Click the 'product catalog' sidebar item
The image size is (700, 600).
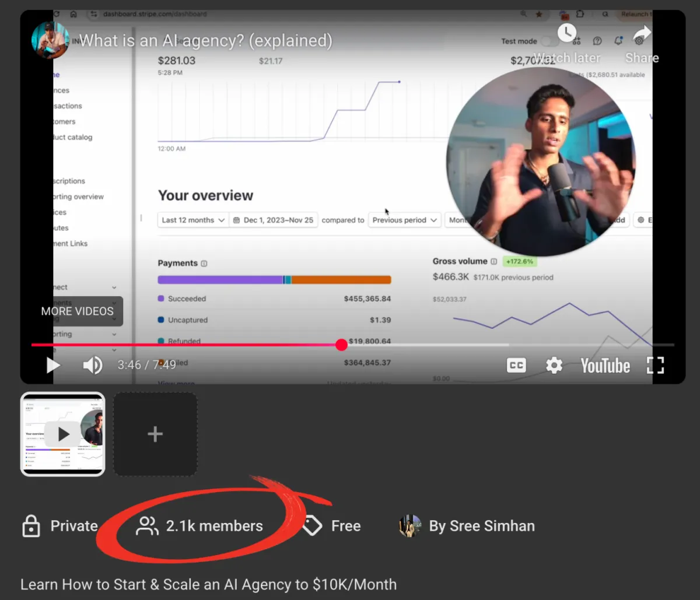(x=73, y=138)
